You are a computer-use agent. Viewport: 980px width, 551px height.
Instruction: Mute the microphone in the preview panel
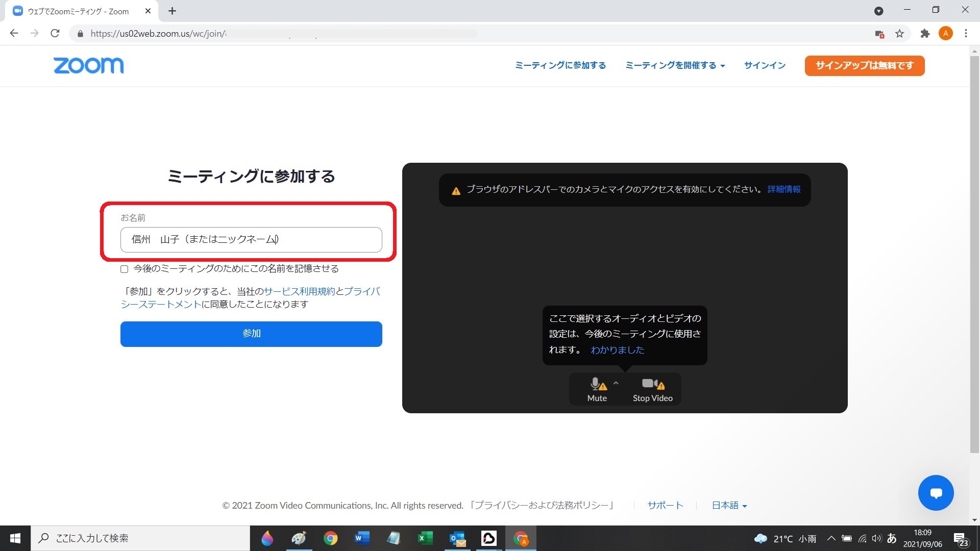point(597,390)
